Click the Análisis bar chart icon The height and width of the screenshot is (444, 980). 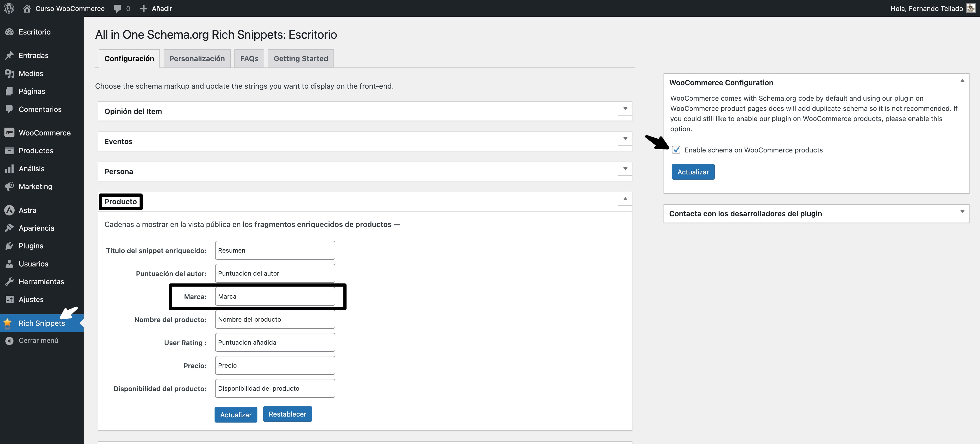click(x=9, y=169)
